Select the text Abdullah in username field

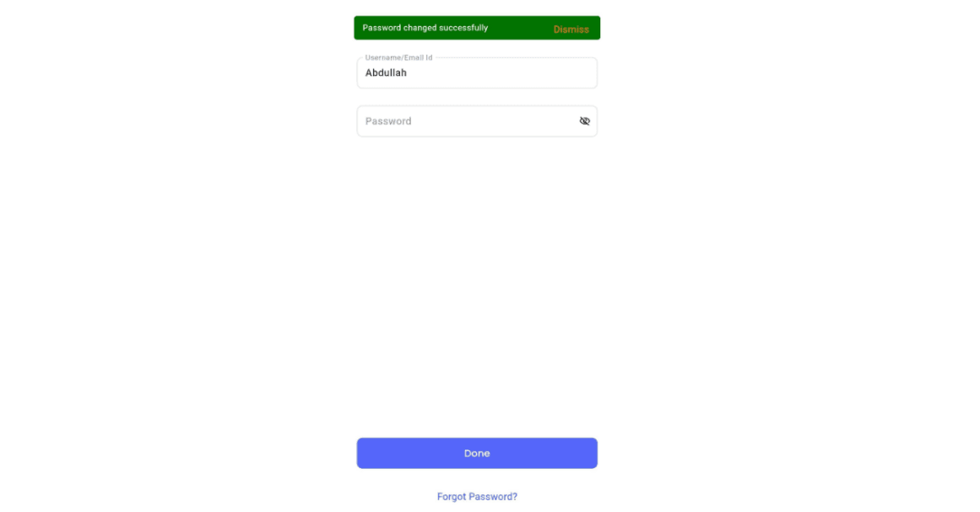coord(386,73)
